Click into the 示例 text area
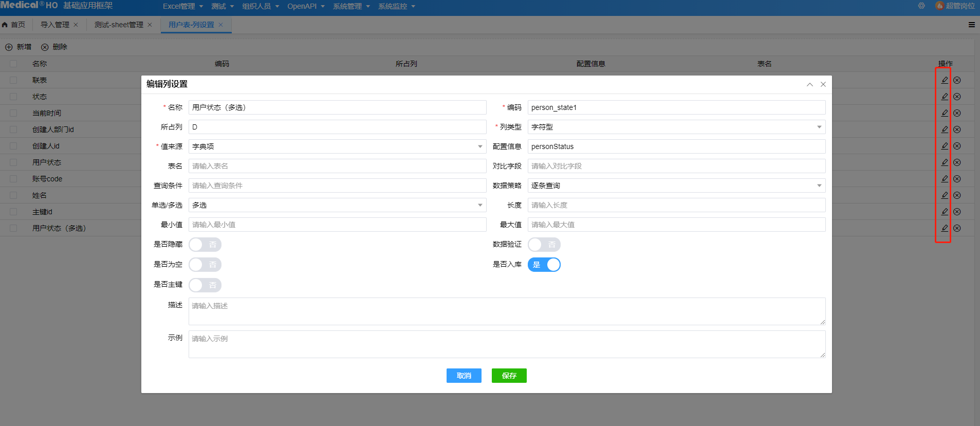This screenshot has width=980, height=426. tap(507, 344)
